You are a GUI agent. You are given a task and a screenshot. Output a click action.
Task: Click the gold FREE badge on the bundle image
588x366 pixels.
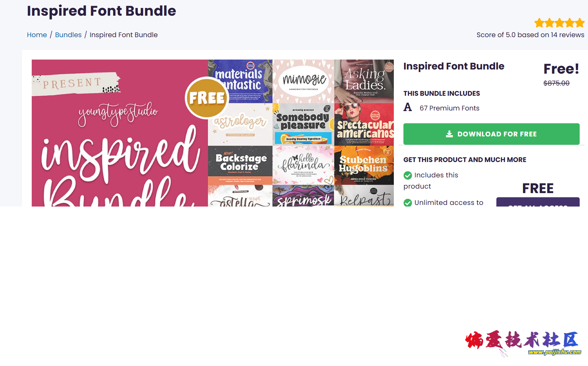pos(207,98)
